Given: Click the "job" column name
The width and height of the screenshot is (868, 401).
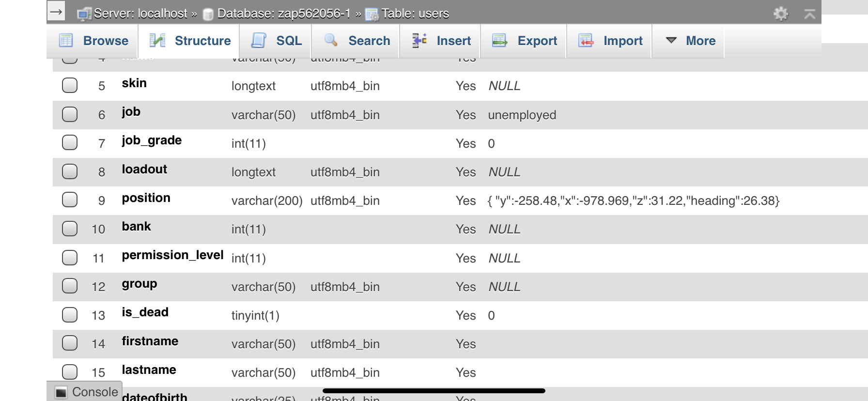Looking at the screenshot, I should coord(131,112).
